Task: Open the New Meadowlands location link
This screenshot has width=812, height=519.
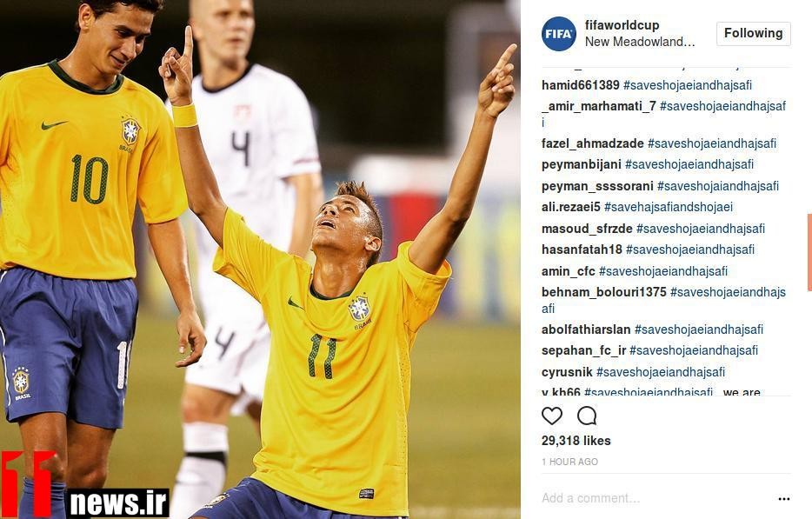Action: tap(640, 42)
